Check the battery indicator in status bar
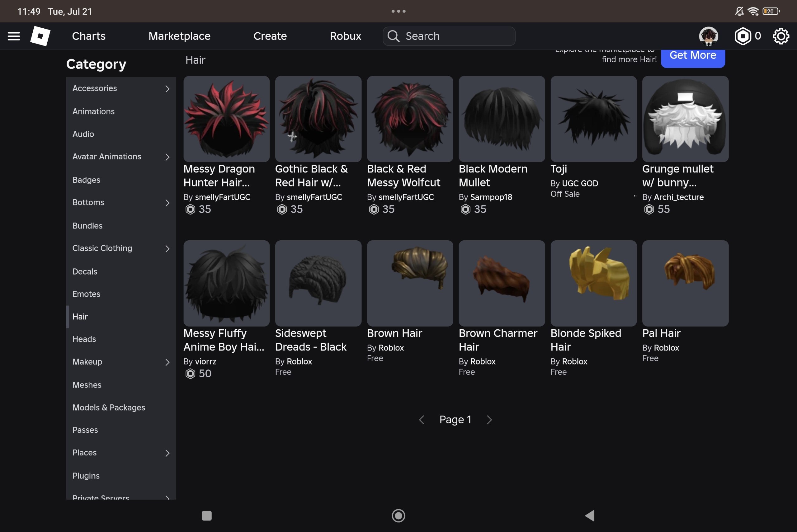Viewport: 797px width, 532px height. tap(771, 11)
